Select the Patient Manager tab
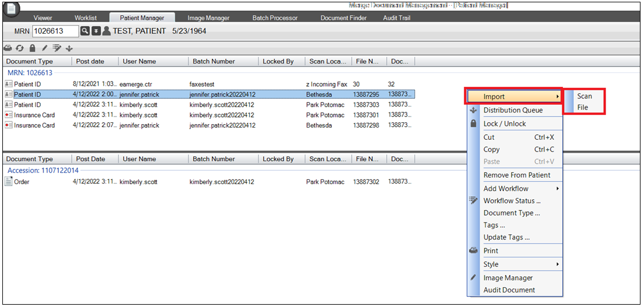 (x=142, y=18)
